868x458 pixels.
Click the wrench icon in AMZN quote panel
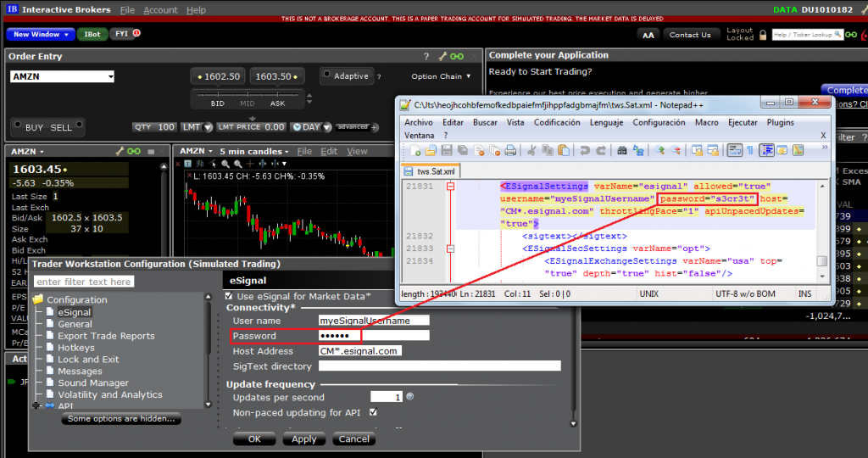[x=119, y=151]
